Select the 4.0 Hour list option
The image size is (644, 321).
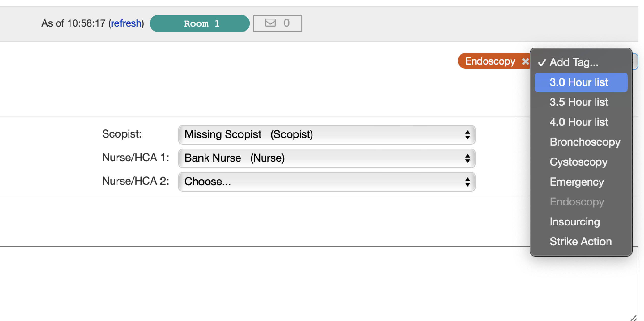click(x=579, y=122)
